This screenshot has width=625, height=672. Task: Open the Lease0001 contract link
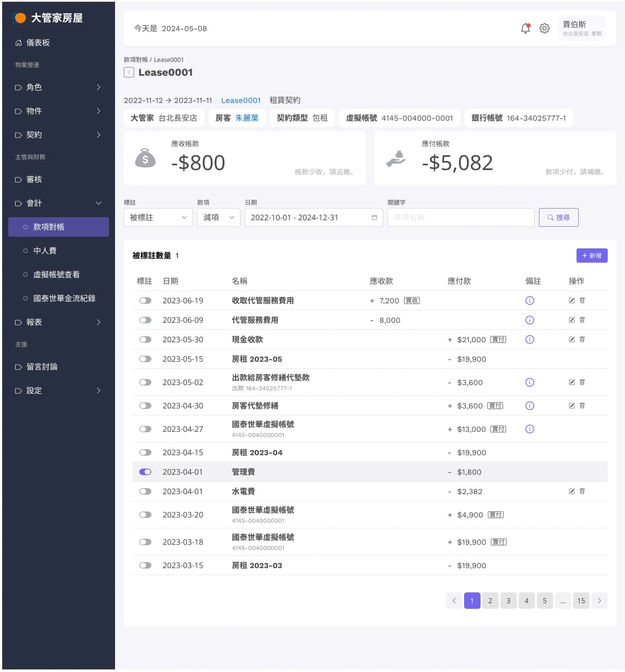click(x=241, y=100)
